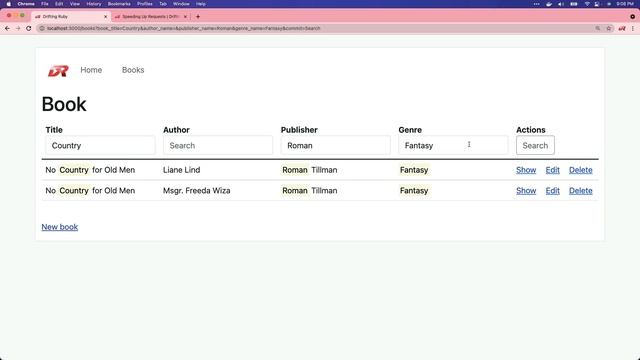Go to Home in the navigation
This screenshot has width=640, height=360.
[x=91, y=70]
